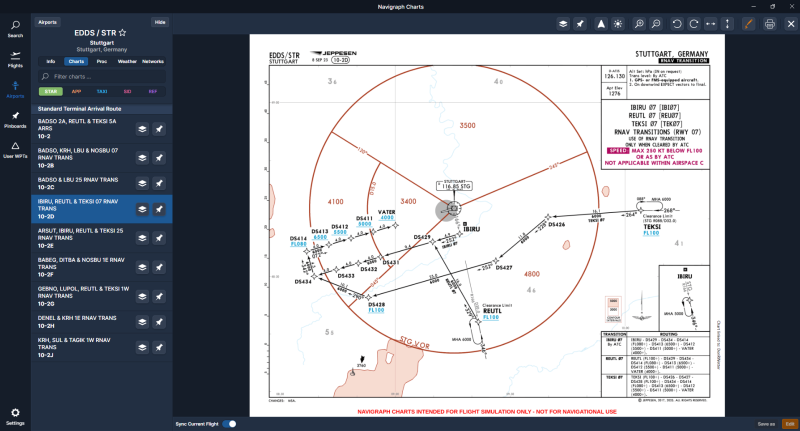Viewport: 800px width, 431px height.
Task: Pin the 10-2F BABEG, DITBA chart
Action: tap(159, 267)
